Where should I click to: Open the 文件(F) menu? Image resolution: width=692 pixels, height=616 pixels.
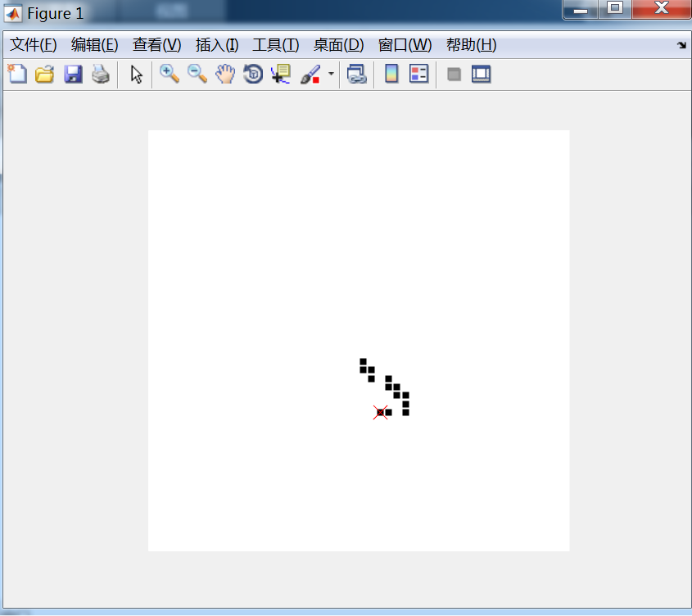(34, 45)
